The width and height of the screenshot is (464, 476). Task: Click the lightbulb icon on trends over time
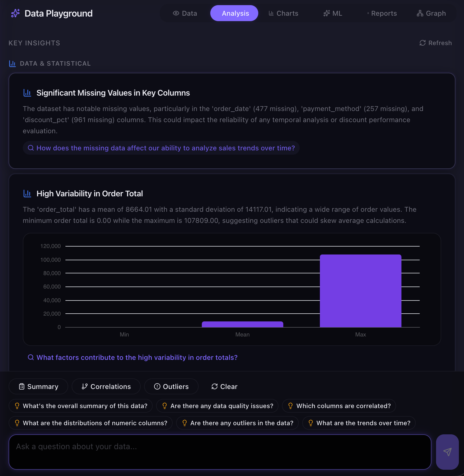(x=311, y=423)
